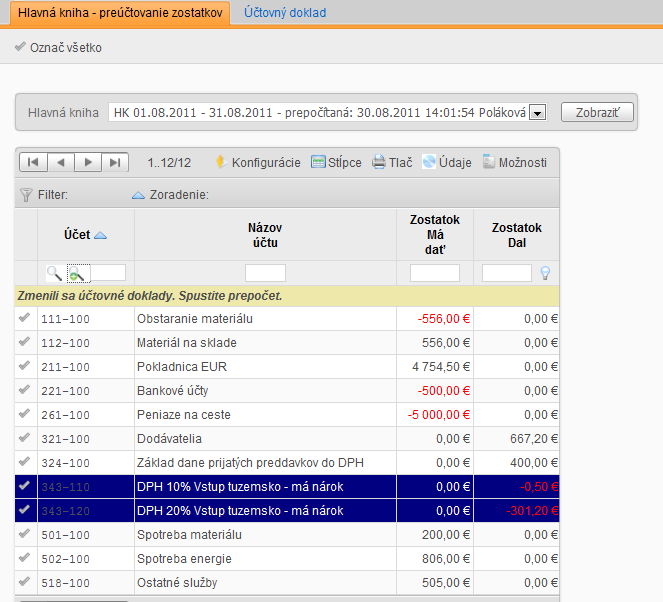Select the Bankové účty cell

pyautogui.click(x=265, y=391)
